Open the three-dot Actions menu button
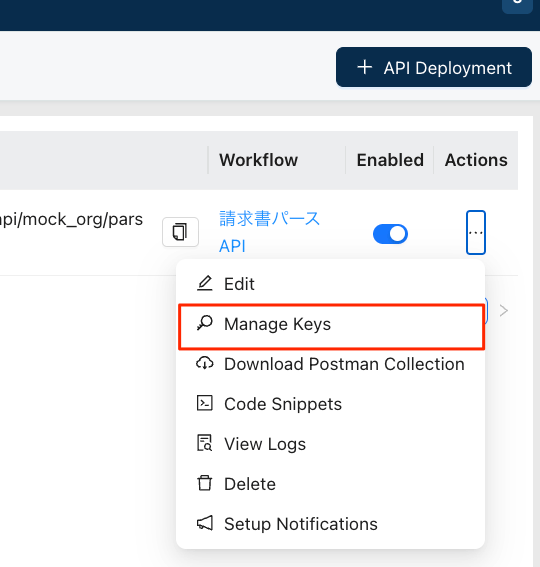 tap(476, 233)
